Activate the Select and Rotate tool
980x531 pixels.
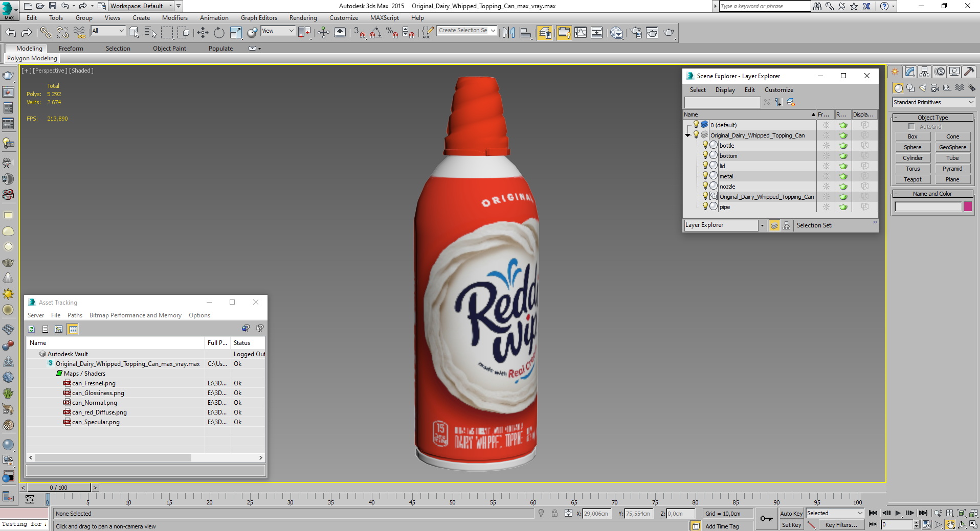(x=219, y=33)
